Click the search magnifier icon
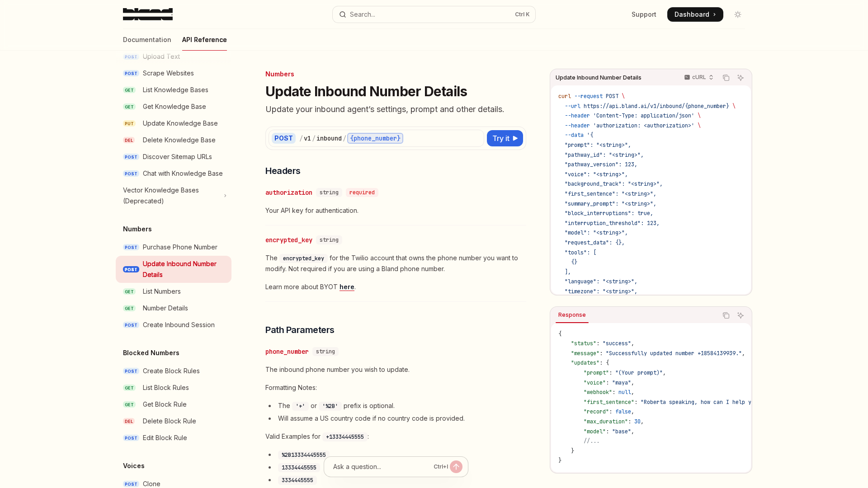This screenshot has height=488, width=868. (343, 14)
